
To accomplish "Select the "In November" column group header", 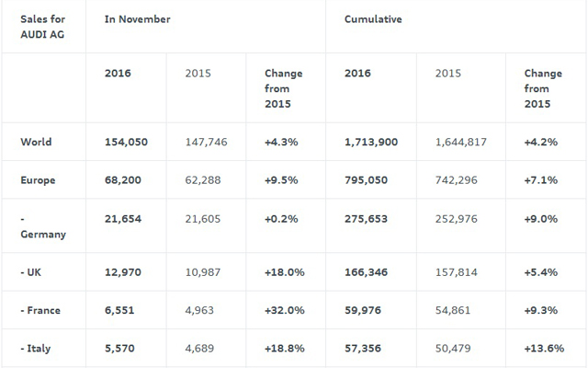I will pyautogui.click(x=136, y=18).
